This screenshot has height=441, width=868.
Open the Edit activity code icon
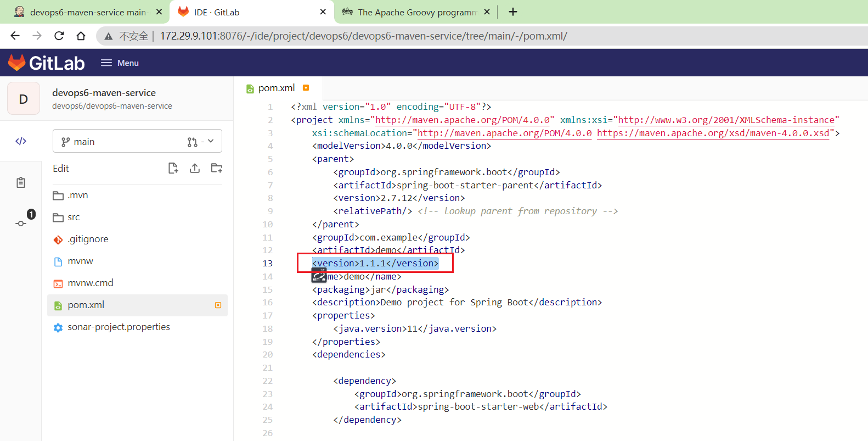click(x=21, y=141)
